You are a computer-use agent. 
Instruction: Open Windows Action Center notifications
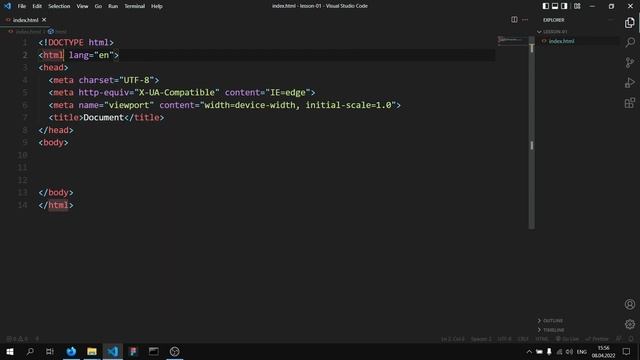click(627, 351)
